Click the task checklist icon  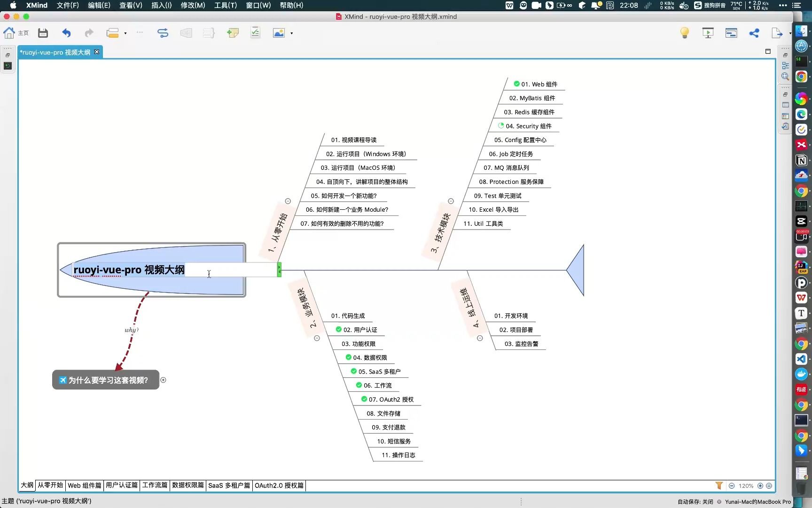coord(255,32)
